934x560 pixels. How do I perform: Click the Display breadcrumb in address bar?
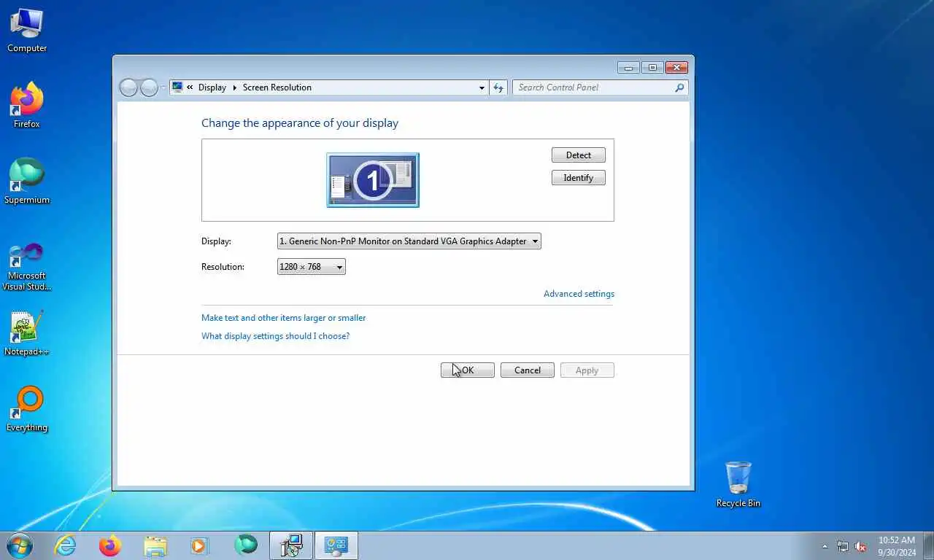[x=212, y=87]
